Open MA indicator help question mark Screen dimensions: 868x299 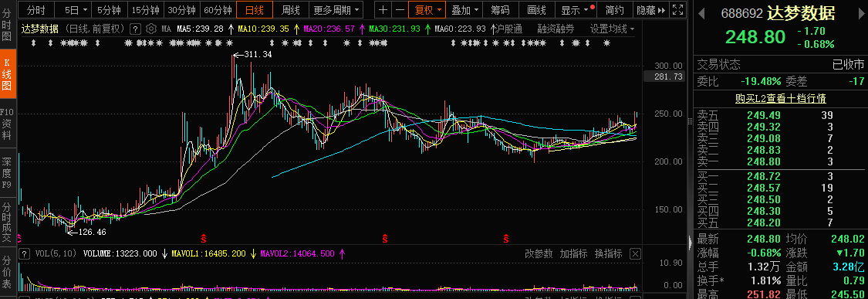coord(134,29)
